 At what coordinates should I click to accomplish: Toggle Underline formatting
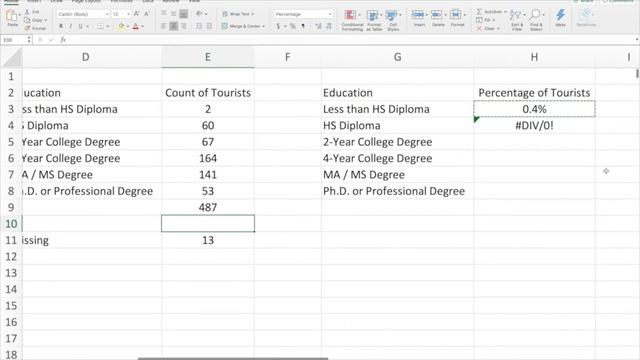[80, 26]
